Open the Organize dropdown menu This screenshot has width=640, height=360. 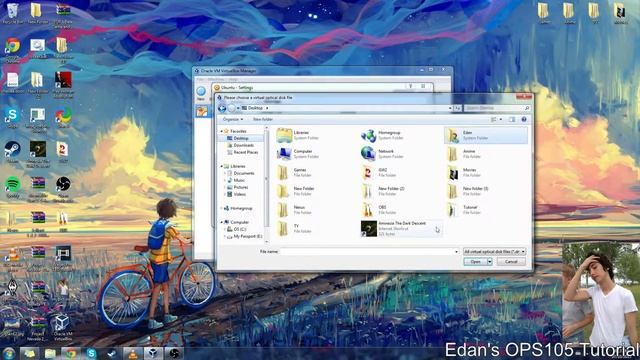tap(233, 120)
